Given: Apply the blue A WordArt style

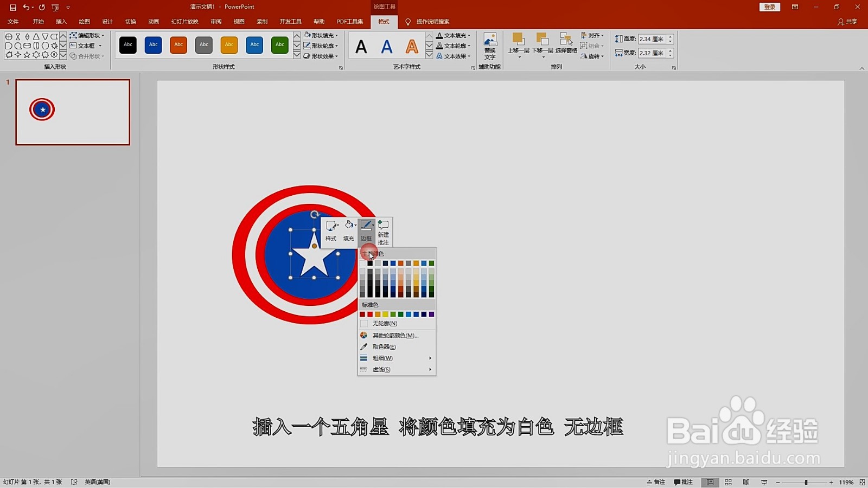Looking at the screenshot, I should pyautogui.click(x=386, y=47).
